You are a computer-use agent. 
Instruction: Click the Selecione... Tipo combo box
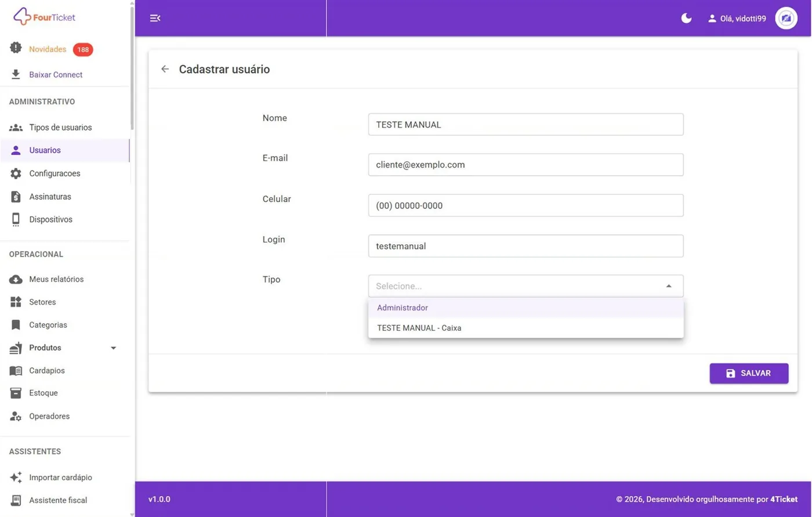click(x=526, y=286)
